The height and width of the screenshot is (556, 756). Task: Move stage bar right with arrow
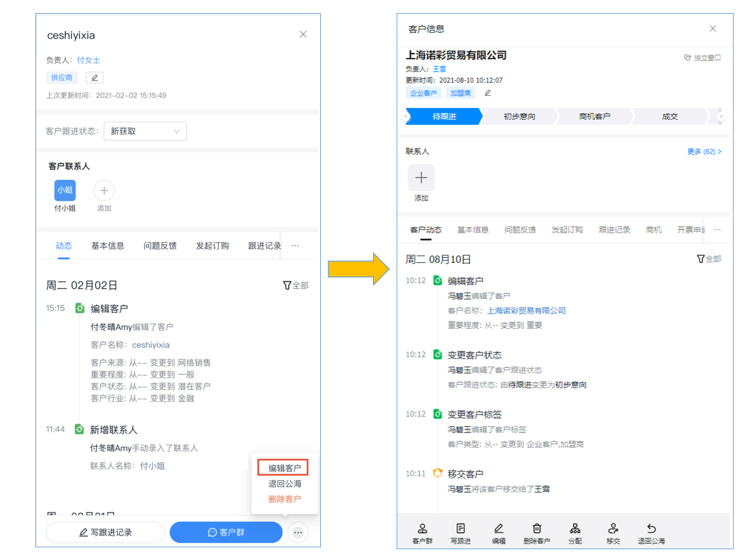coord(721,116)
